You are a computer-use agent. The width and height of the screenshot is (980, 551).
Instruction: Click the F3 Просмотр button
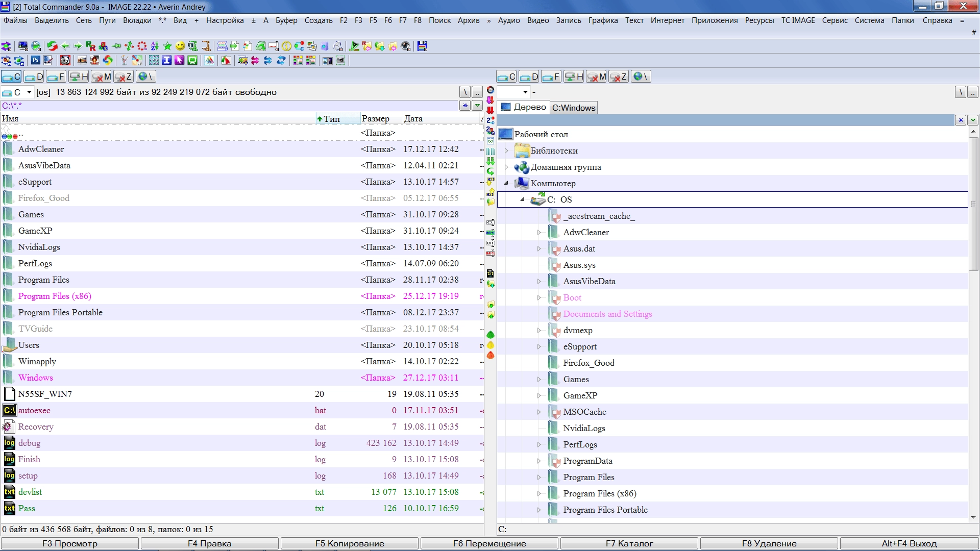pyautogui.click(x=70, y=543)
